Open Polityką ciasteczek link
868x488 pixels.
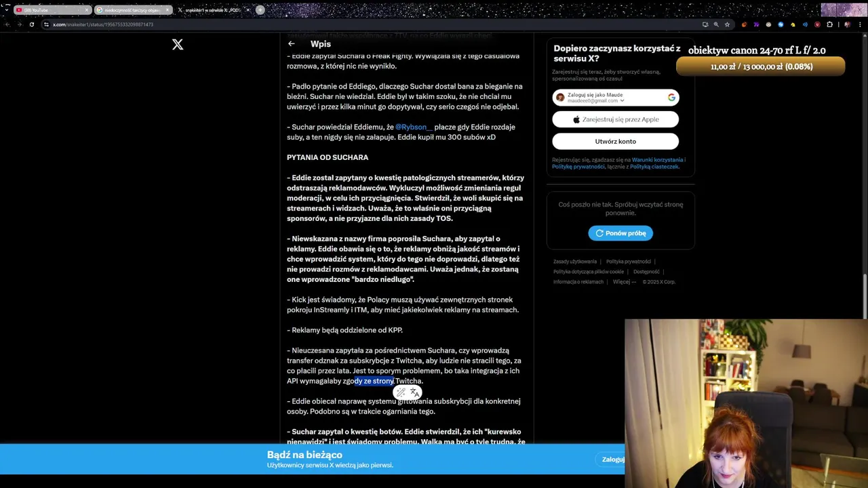654,167
